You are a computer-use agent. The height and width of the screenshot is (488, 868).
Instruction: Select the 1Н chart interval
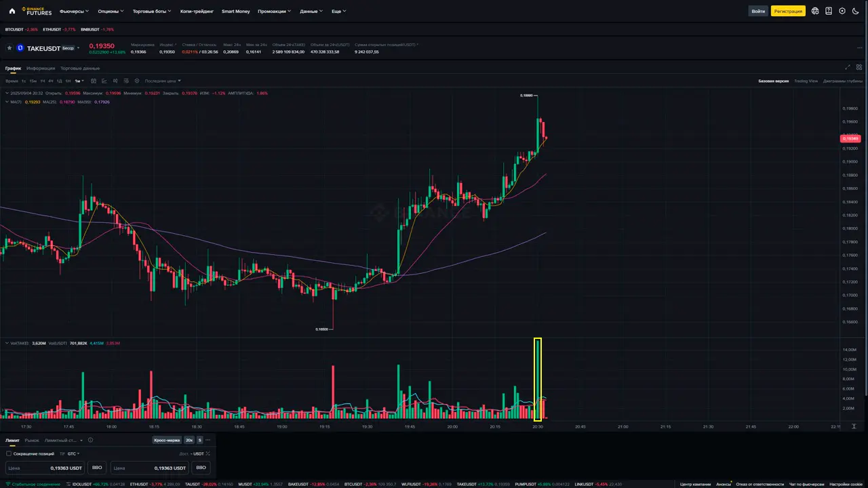(68, 81)
